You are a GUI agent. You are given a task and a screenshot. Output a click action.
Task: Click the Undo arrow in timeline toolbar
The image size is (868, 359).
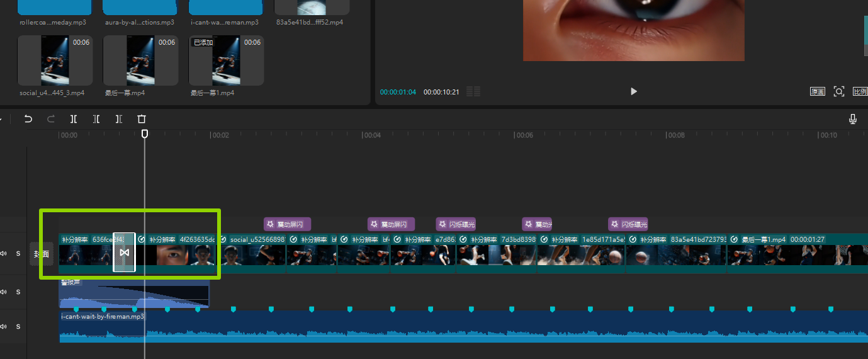28,118
